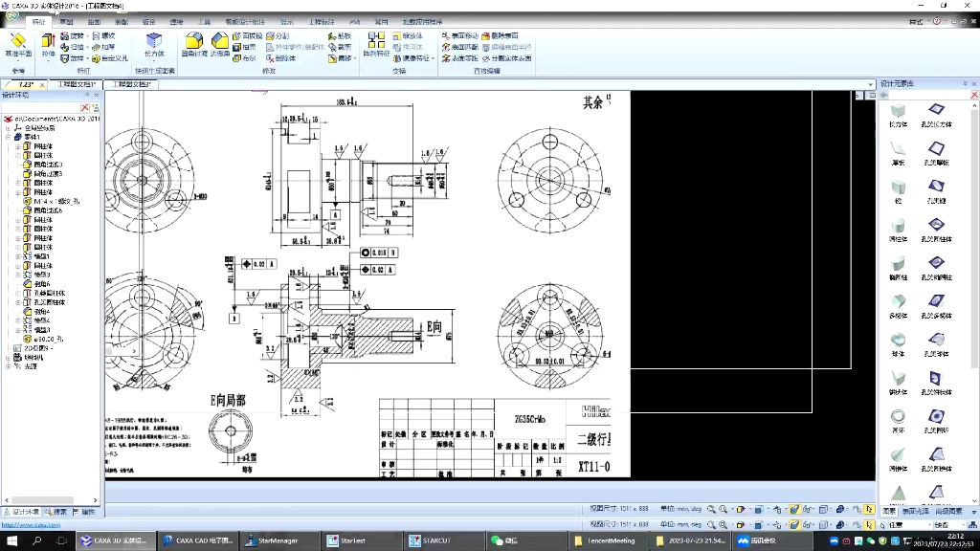
Task: Click the 拉伸 extrude feature icon
Action: click(48, 45)
